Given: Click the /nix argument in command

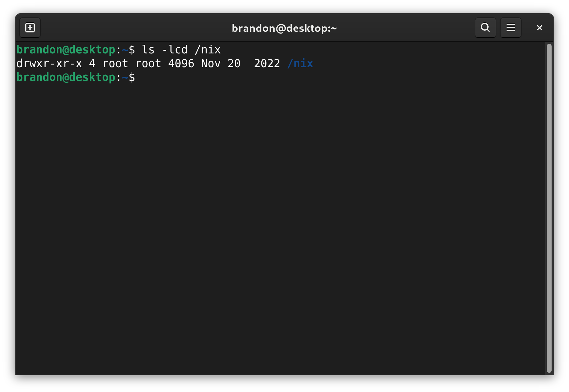Looking at the screenshot, I should [x=208, y=50].
